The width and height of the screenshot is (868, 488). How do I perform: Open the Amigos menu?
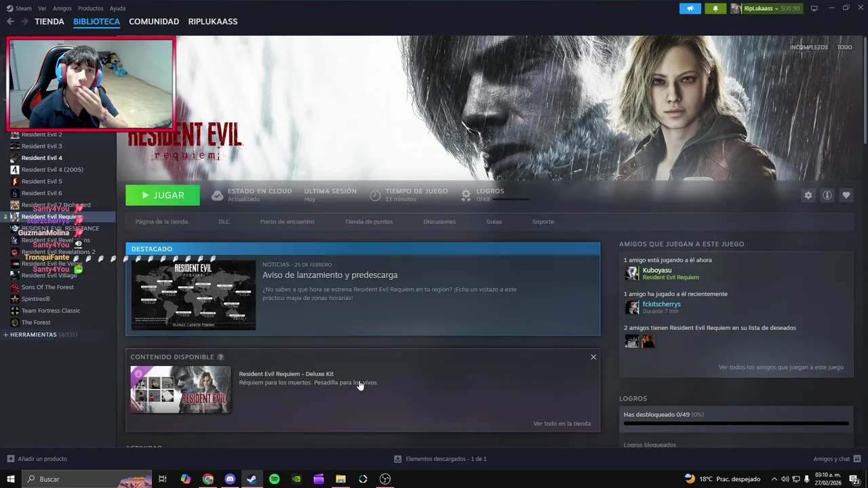pyautogui.click(x=62, y=8)
